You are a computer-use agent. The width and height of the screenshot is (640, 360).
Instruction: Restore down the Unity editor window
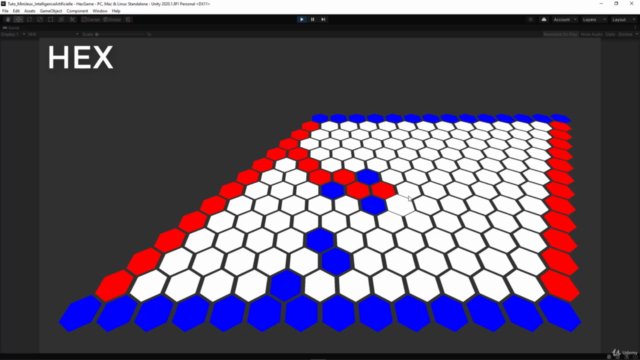pyautogui.click(x=616, y=4)
